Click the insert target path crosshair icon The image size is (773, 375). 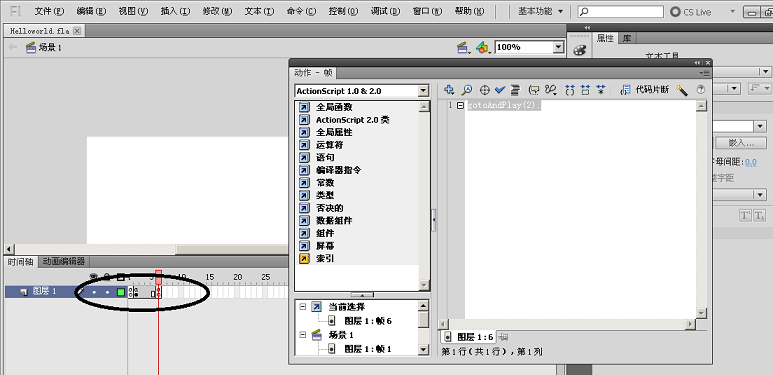484,90
